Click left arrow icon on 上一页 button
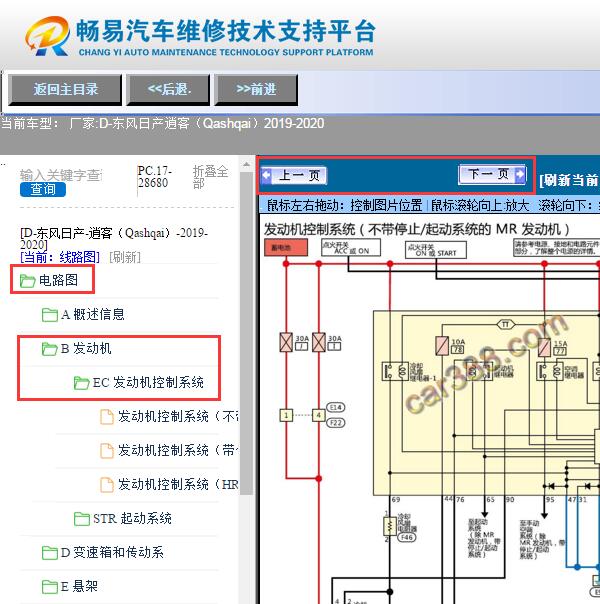Viewport: 600px width, 604px height. [x=266, y=175]
